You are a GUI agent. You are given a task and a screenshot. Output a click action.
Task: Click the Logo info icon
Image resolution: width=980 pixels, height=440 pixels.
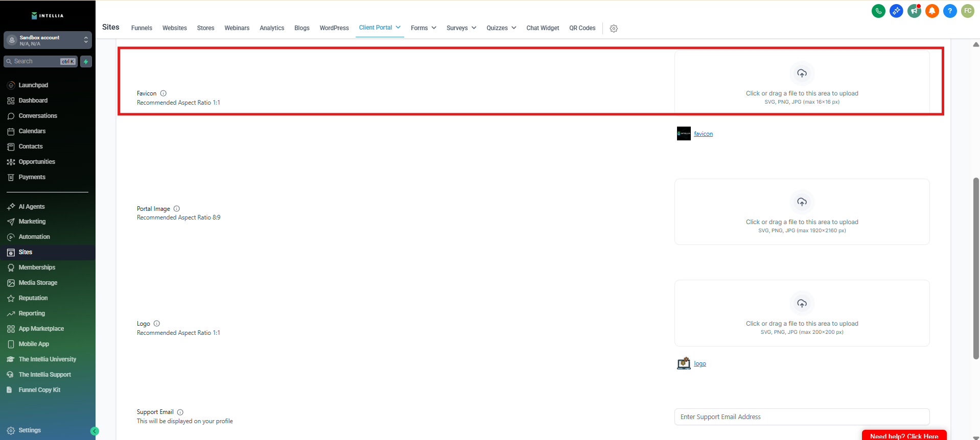pyautogui.click(x=157, y=324)
